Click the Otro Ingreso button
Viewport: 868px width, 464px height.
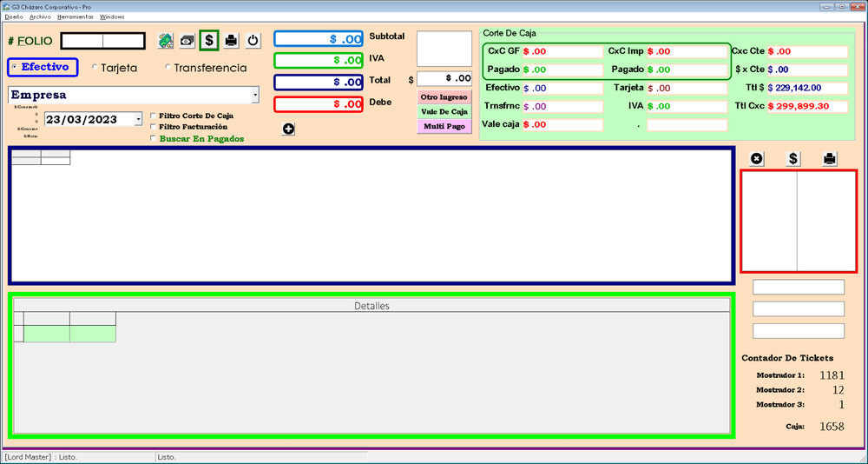[444, 97]
